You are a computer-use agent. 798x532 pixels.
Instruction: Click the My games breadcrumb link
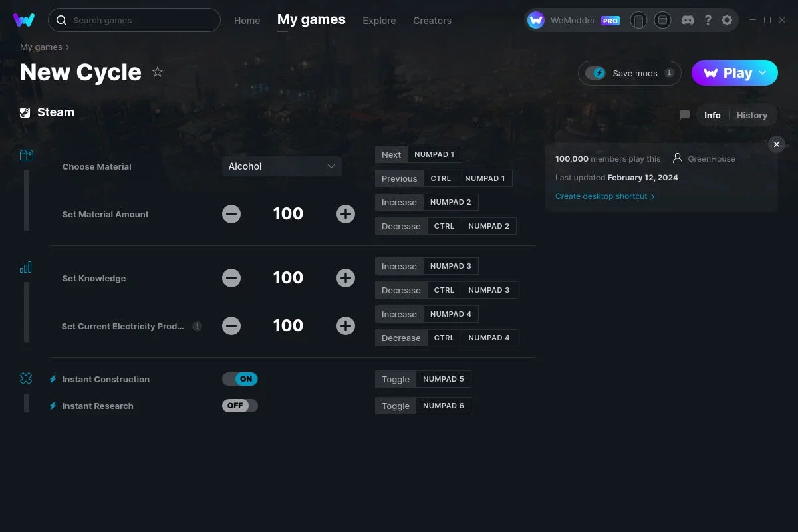(x=41, y=47)
